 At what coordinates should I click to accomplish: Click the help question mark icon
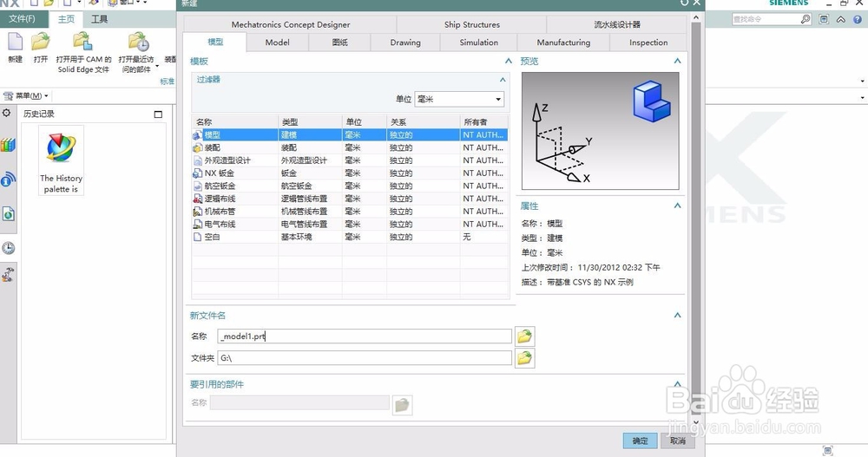click(x=858, y=19)
